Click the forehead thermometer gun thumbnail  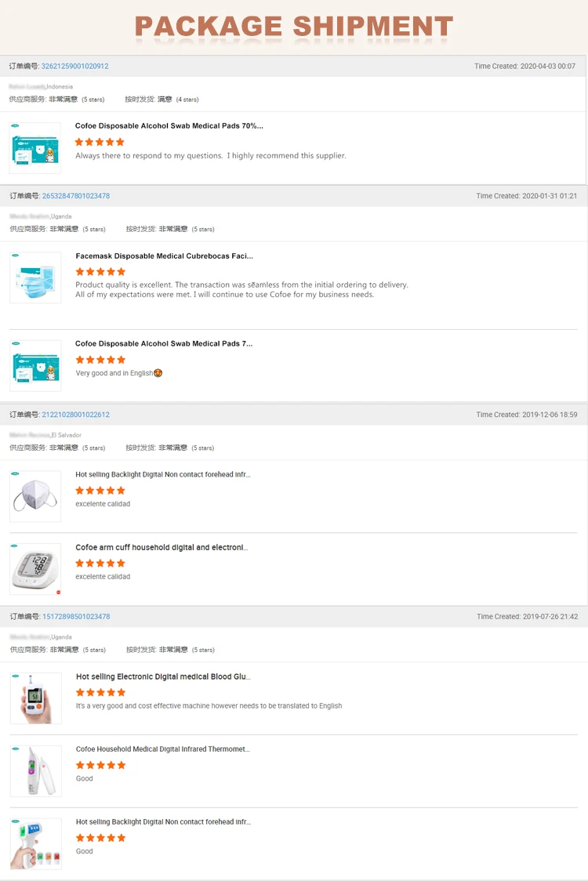tap(36, 844)
